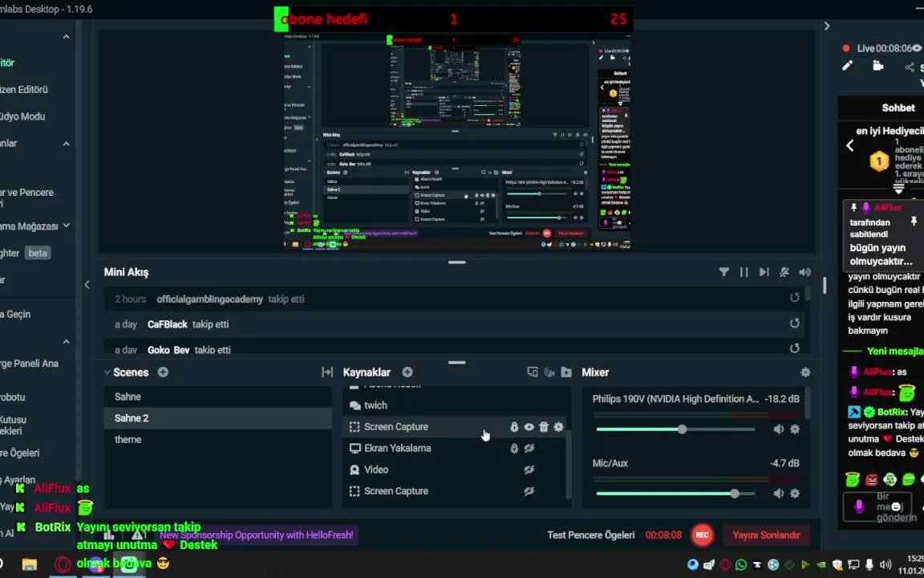This screenshot has height=578, width=924.
Task: Share the stream with share icon
Action: (x=910, y=67)
